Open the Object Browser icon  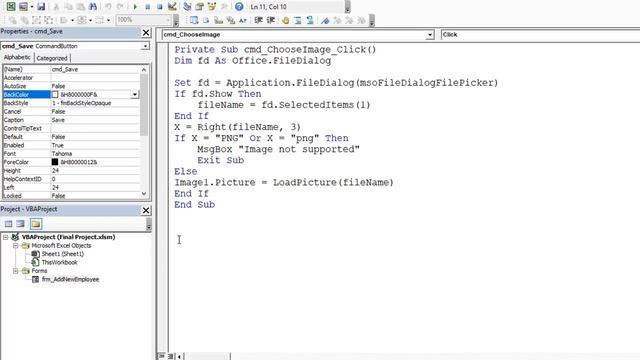(x=212, y=7)
